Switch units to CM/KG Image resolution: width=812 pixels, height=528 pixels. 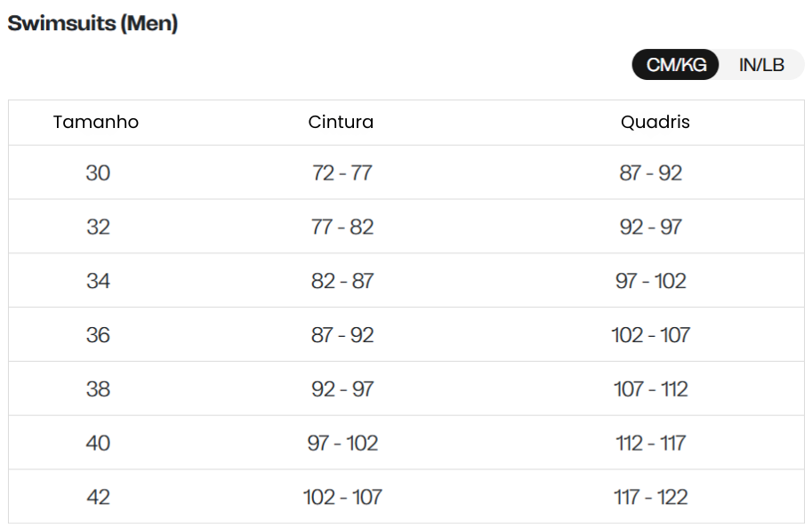[675, 65]
